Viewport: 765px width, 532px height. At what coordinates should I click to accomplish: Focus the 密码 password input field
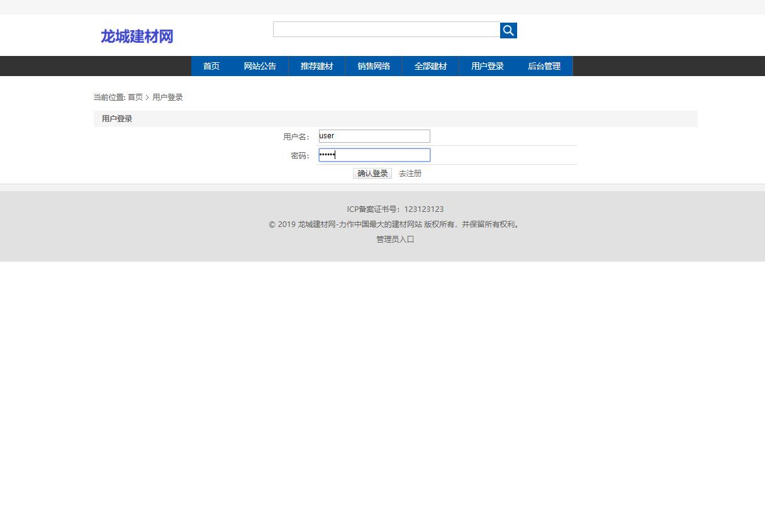click(x=374, y=155)
